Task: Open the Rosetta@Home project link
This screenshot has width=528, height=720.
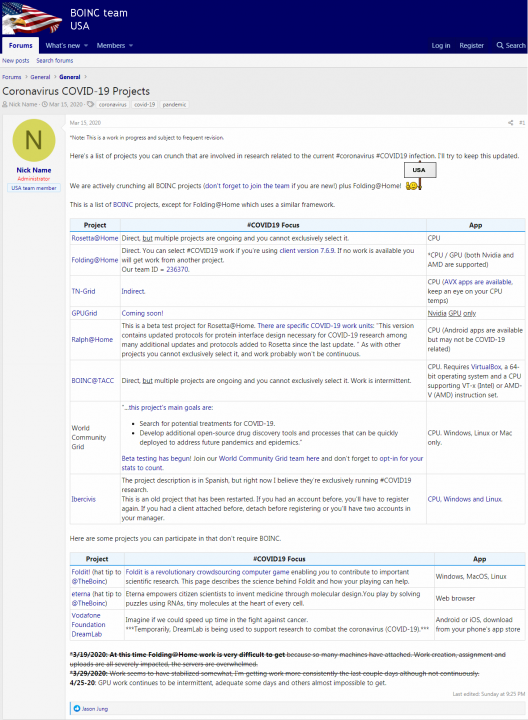Action: pyautogui.click(x=95, y=238)
